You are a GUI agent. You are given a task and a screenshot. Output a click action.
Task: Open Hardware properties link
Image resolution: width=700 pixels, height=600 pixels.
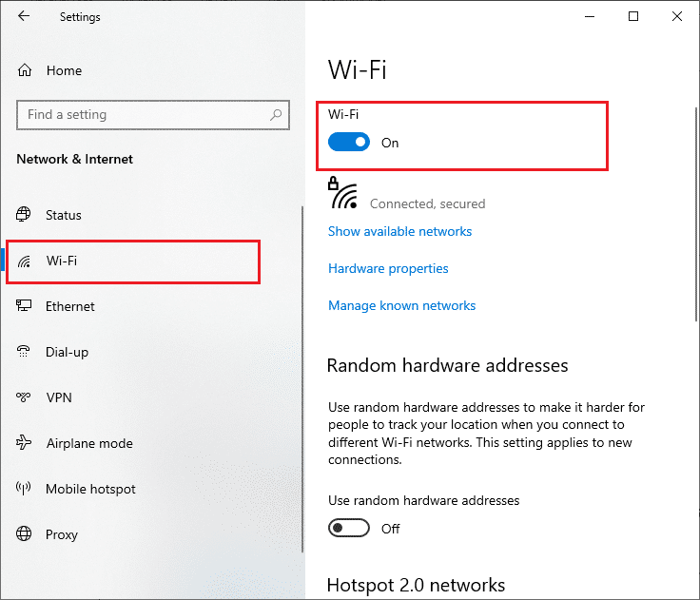click(388, 268)
